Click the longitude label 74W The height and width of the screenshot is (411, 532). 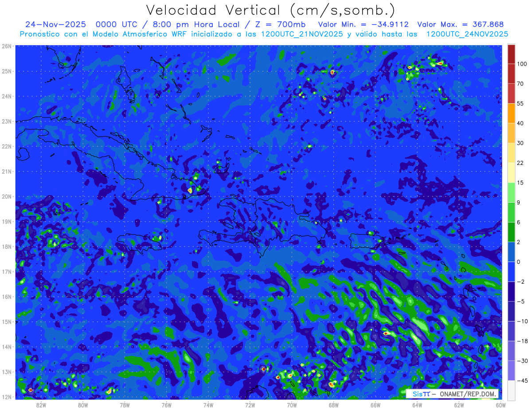(208, 405)
